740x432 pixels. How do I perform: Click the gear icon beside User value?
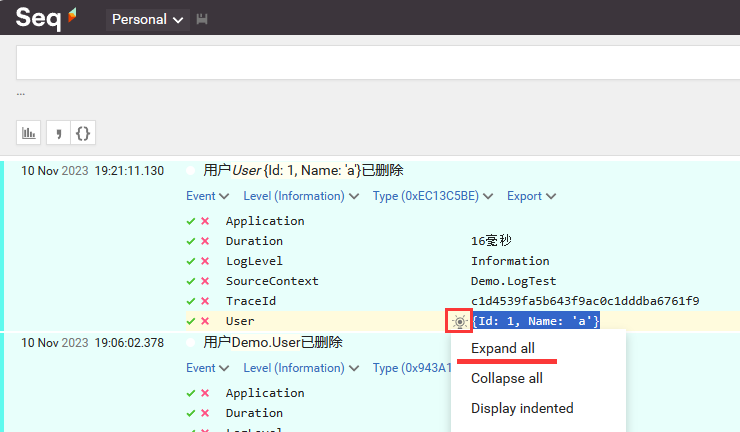(459, 322)
